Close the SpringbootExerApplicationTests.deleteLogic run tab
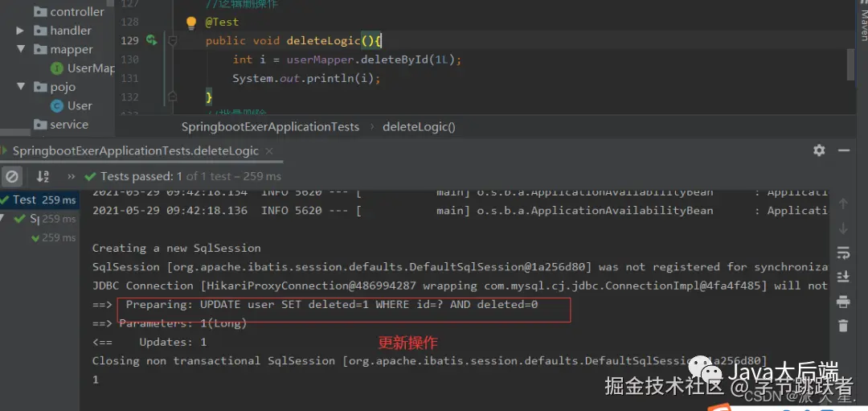Viewport: 868px width, 411px height. pyautogui.click(x=269, y=150)
